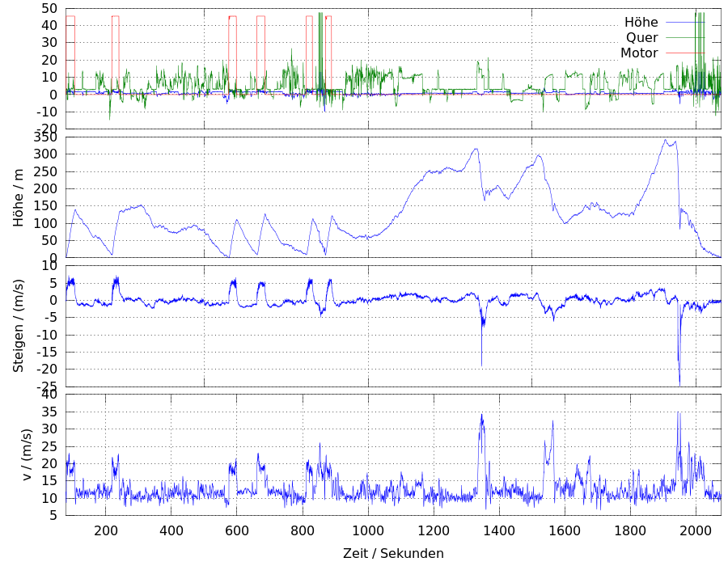Click the 40 tick on the velocity axis
This screenshot has width=728, height=566.
click(x=49, y=395)
